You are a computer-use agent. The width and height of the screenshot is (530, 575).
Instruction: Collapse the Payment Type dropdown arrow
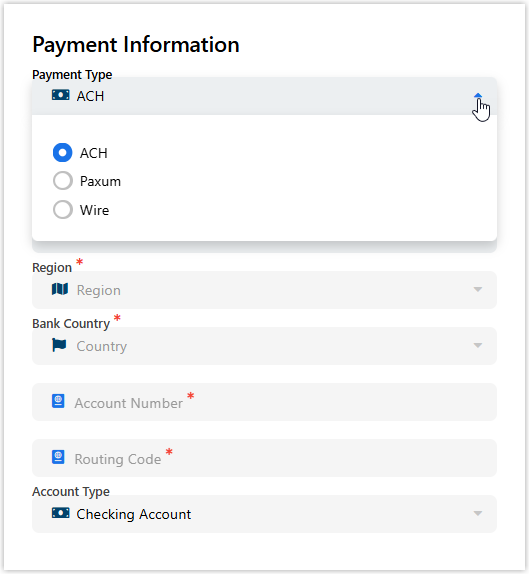478,96
